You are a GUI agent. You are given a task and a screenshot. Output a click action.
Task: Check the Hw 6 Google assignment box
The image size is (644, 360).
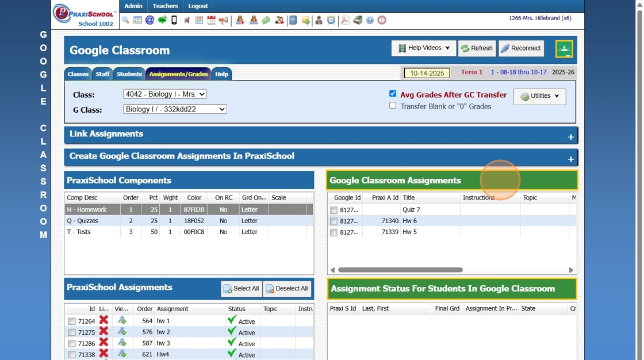click(333, 221)
